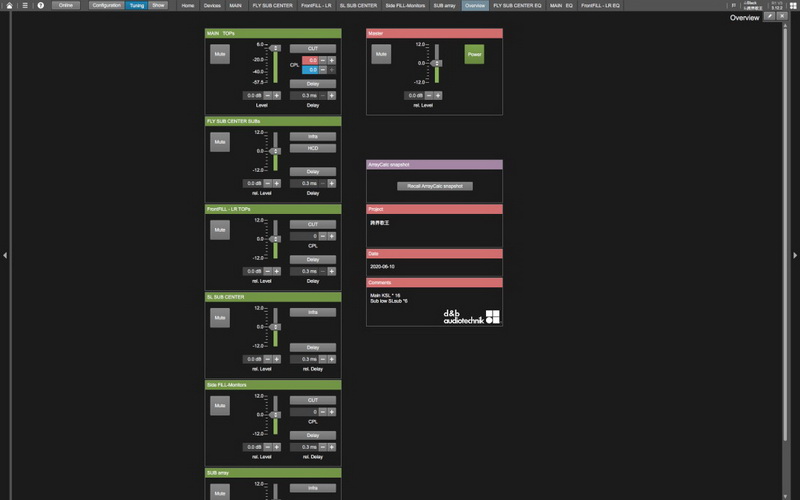Click plus on MAIN TOPs level stepper
Image resolution: width=800 pixels, height=500 pixels.
coord(276,95)
